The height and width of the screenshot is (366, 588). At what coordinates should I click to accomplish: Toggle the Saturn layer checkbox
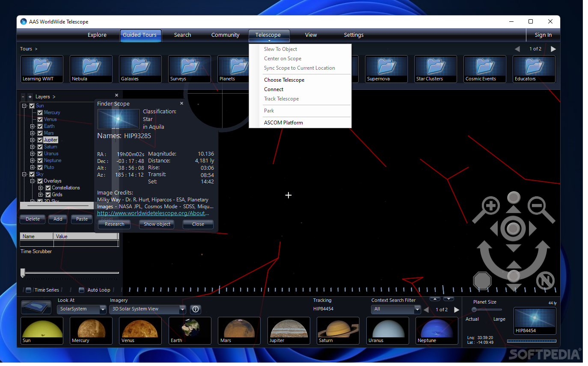point(40,147)
